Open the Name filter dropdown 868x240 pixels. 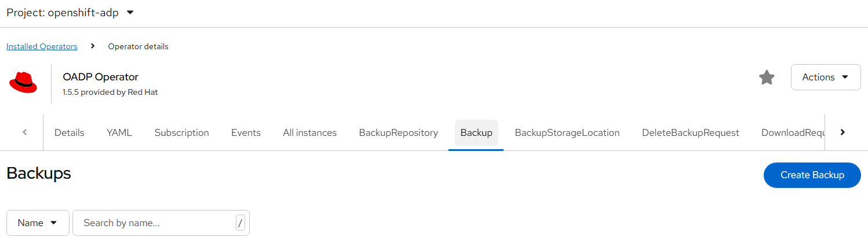38,223
